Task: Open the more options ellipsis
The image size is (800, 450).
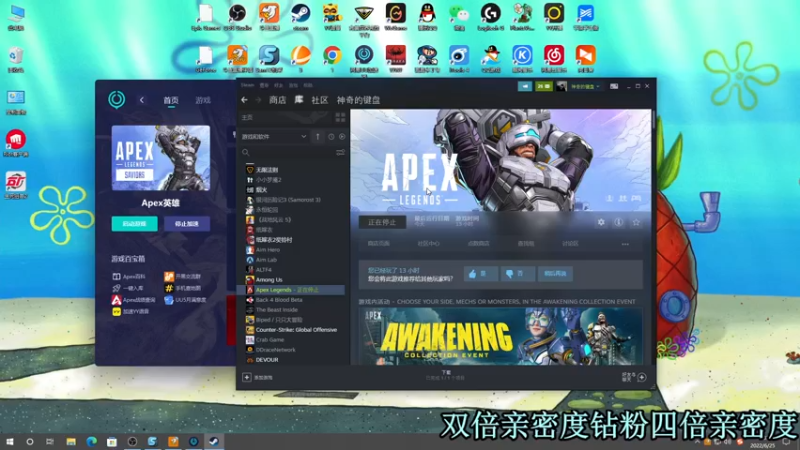Action: click(x=625, y=244)
